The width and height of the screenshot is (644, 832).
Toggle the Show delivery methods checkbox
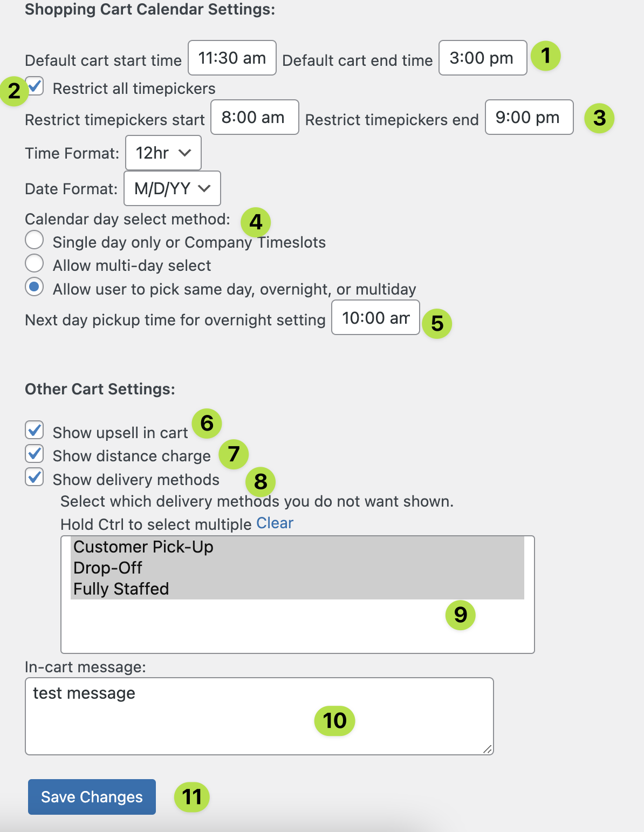(x=35, y=477)
